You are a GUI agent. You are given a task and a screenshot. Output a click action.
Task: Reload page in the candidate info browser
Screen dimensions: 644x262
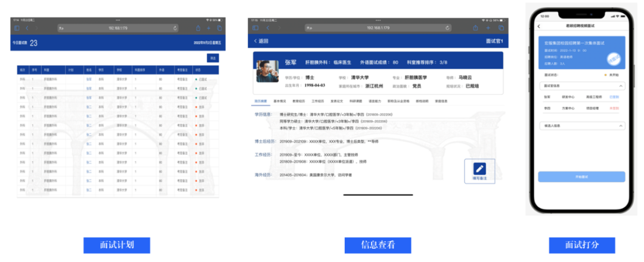pyautogui.click(x=448, y=28)
